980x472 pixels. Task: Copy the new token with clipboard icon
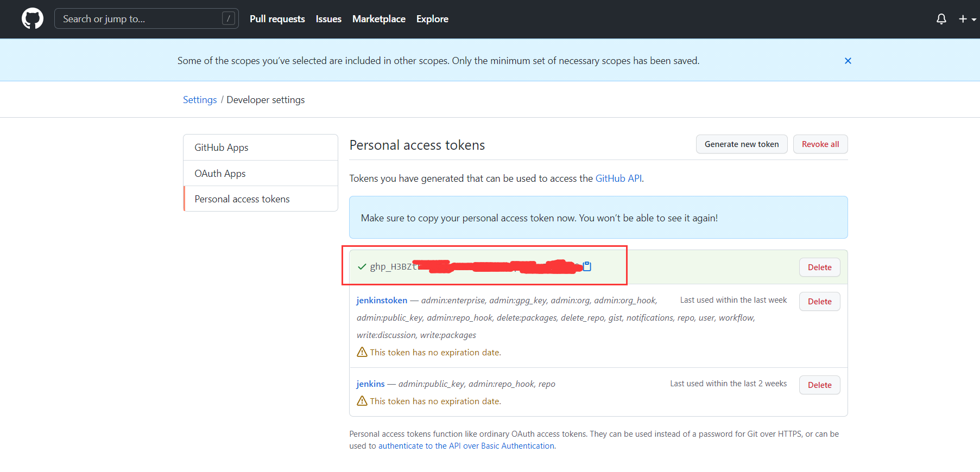[x=587, y=266]
